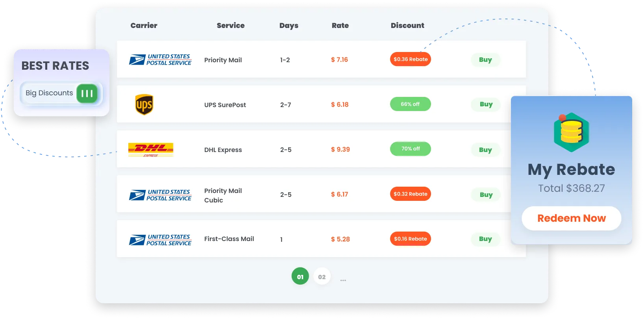The height and width of the screenshot is (319, 644).
Task: Click the Discount column header
Action: coord(407,26)
